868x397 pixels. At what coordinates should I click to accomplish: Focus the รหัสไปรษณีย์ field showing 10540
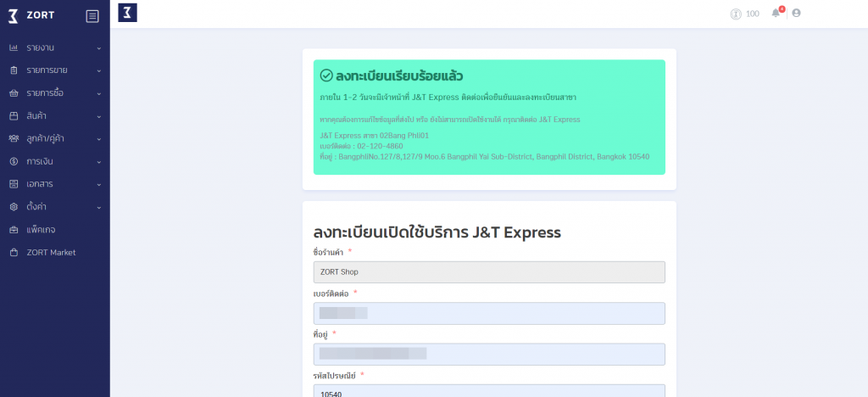tap(489, 391)
